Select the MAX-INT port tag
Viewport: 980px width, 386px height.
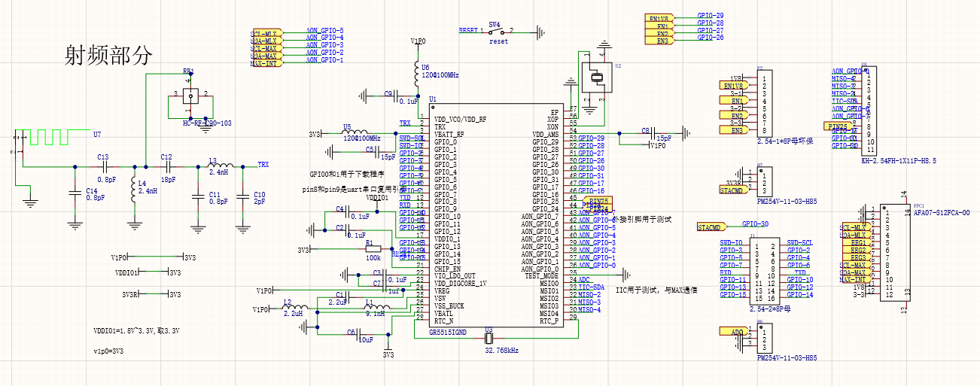coord(264,63)
